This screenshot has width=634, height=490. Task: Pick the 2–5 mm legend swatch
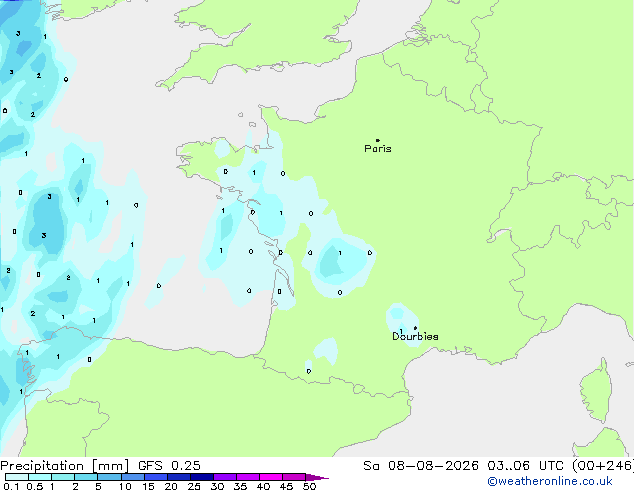86,477
